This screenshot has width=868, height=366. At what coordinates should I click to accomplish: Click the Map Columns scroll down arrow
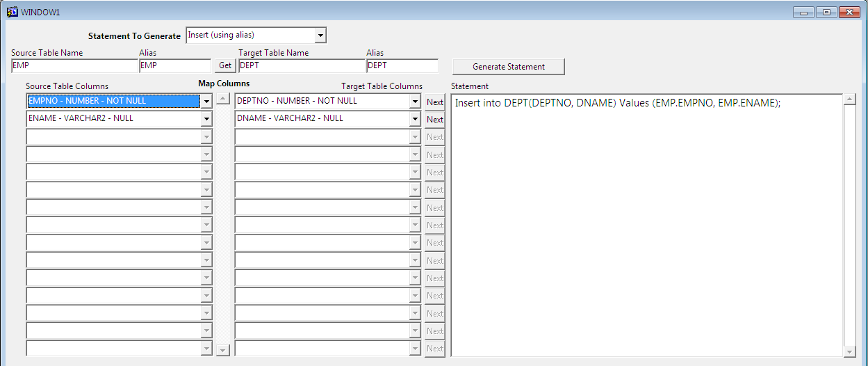[x=222, y=350]
